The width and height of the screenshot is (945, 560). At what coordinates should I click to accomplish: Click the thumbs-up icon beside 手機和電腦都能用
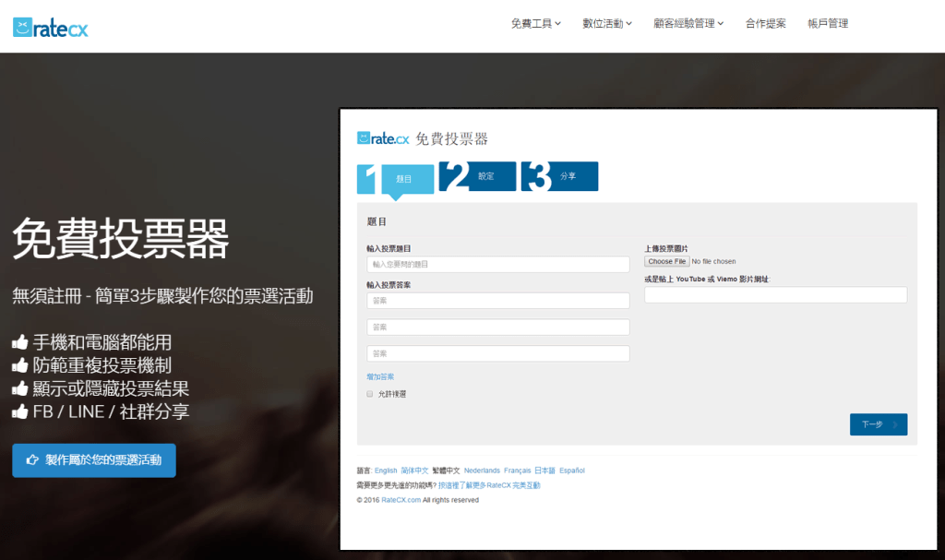point(20,342)
